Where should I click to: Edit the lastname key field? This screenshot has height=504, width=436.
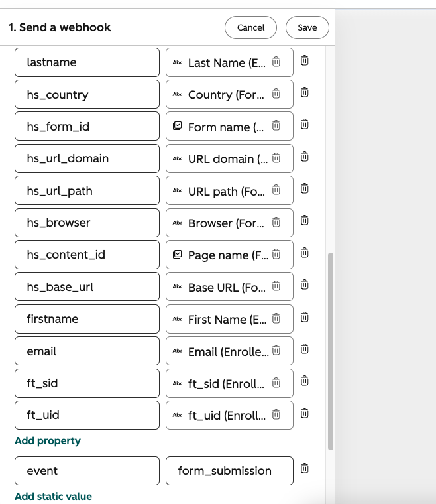click(x=87, y=62)
